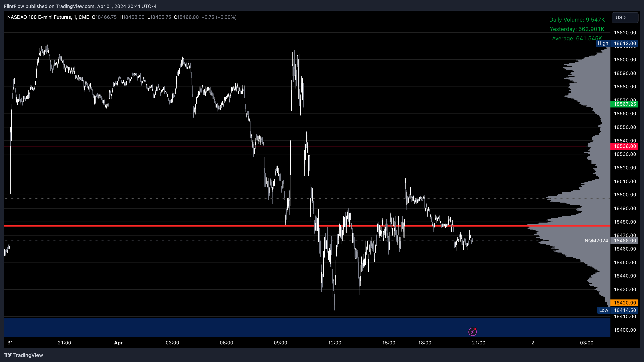The height and width of the screenshot is (362, 644).
Task: Click the 18:00 time axis label
Action: point(424,343)
